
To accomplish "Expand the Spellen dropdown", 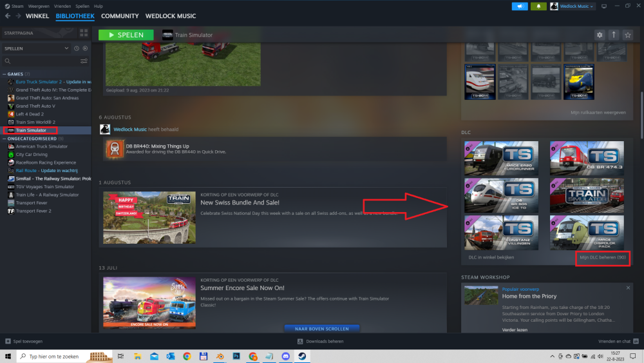I will [x=66, y=48].
